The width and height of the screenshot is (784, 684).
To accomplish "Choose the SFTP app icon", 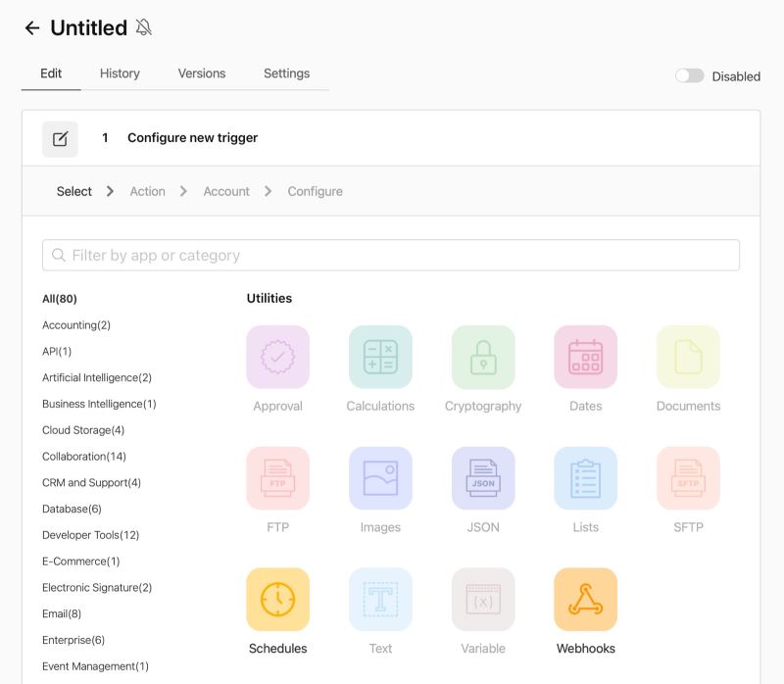I will [689, 478].
